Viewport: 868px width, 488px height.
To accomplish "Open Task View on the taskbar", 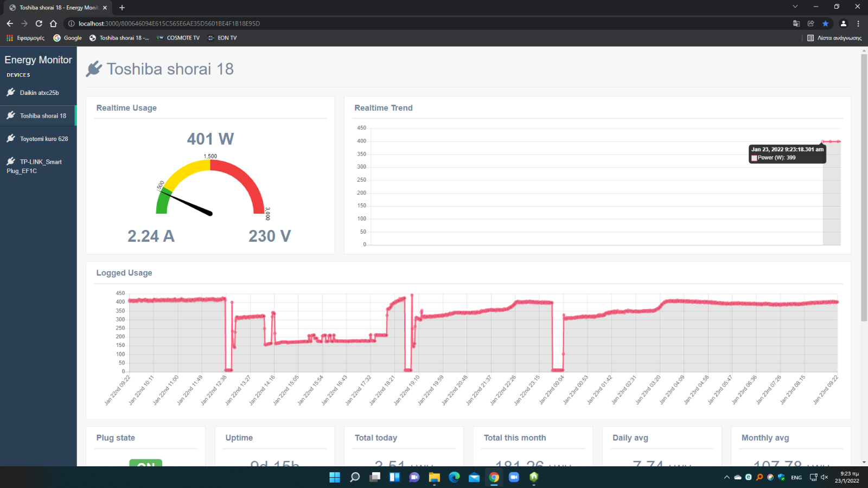I will tap(375, 477).
